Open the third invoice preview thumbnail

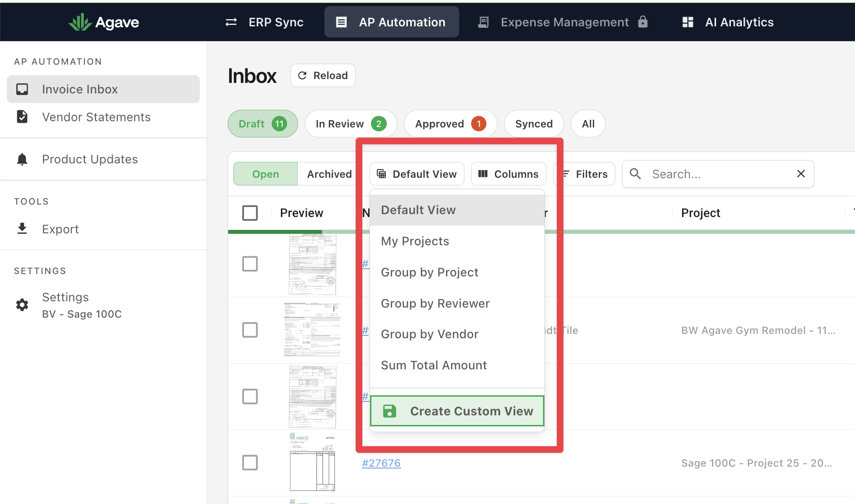(312, 397)
